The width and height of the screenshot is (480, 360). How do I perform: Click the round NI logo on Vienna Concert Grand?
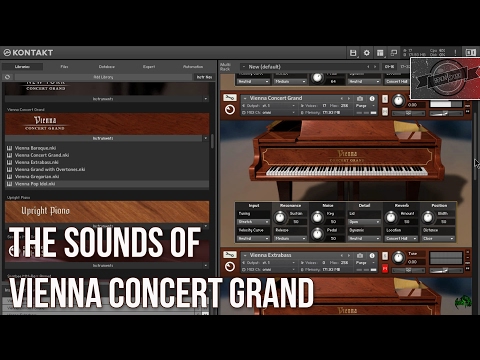click(230, 109)
